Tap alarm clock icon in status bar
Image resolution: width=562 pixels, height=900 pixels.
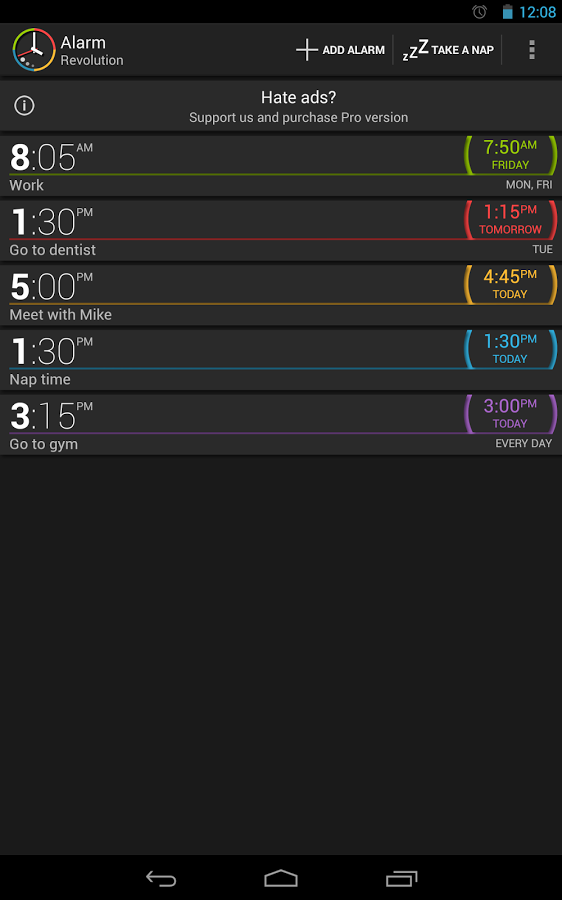479,11
